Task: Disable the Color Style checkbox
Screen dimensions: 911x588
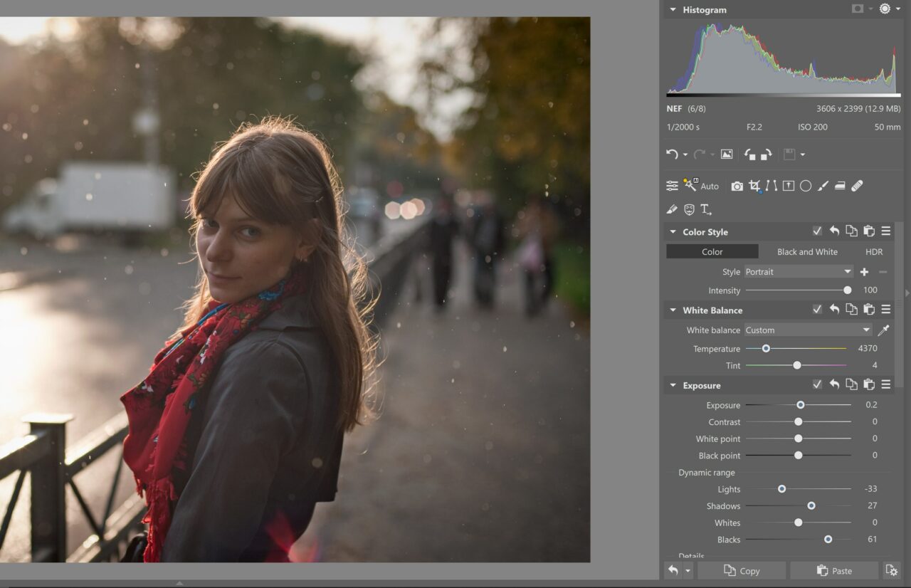Action: tap(817, 231)
